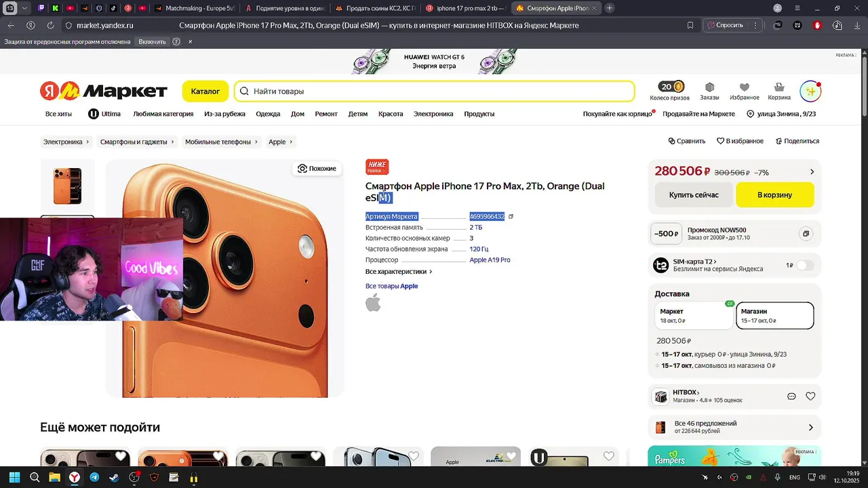
Task: Click В корзину yellow button
Action: (x=774, y=195)
